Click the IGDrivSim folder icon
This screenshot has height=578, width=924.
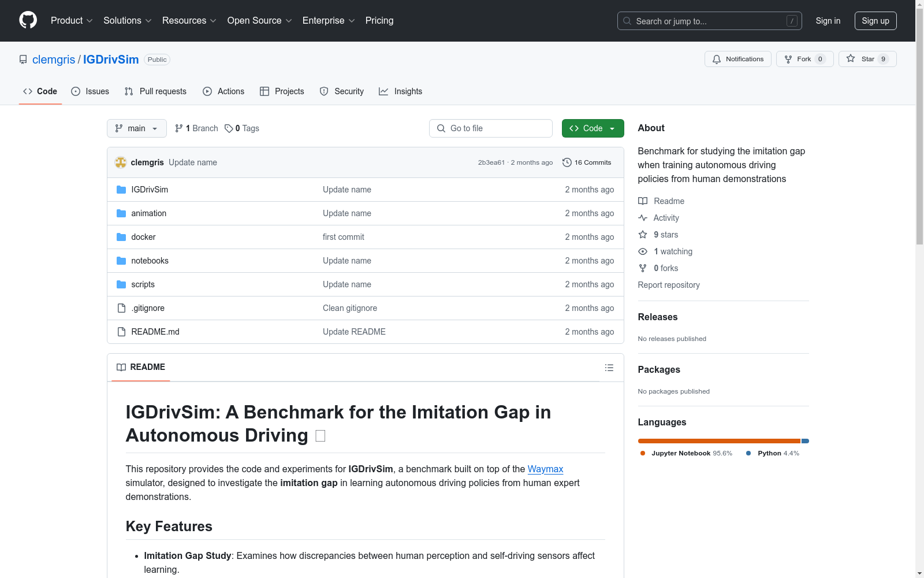click(121, 190)
